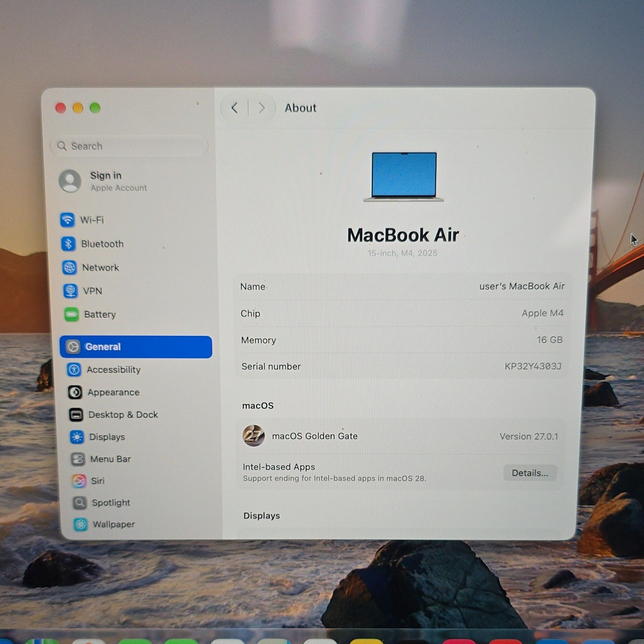Open Network settings via globe icon
The width and height of the screenshot is (644, 644).
pyautogui.click(x=69, y=267)
